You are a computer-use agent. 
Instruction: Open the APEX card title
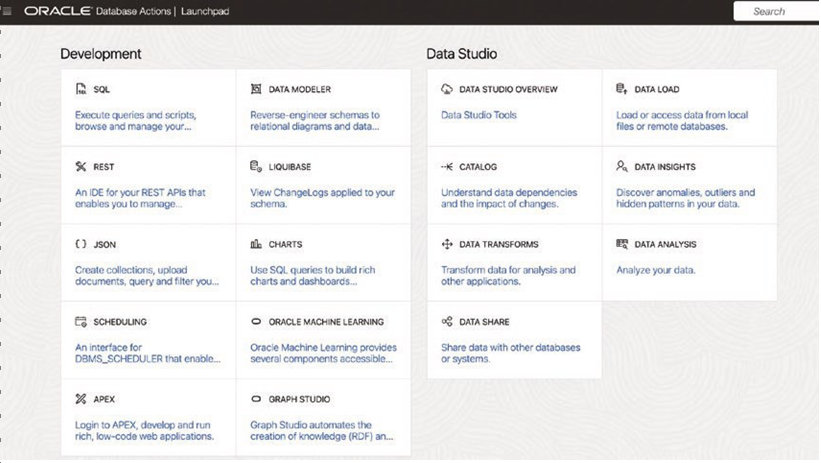pos(104,400)
